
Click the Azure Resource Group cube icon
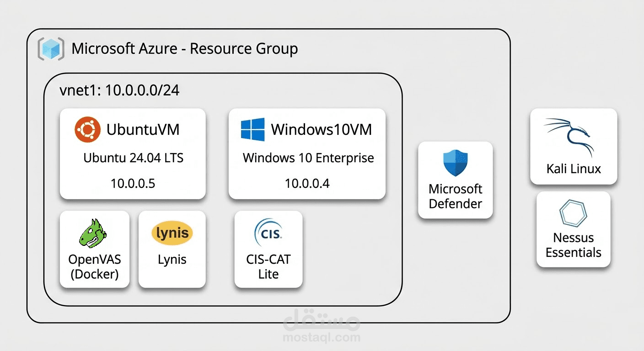click(50, 48)
